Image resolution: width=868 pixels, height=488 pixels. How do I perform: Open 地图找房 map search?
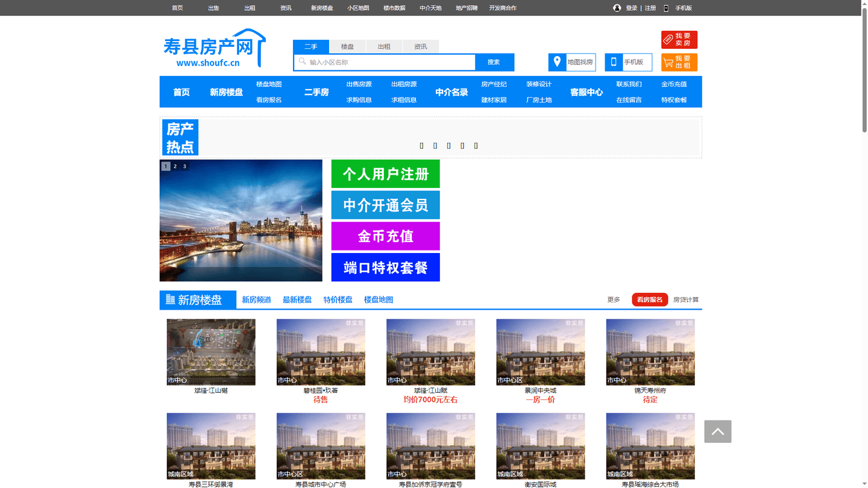pyautogui.click(x=572, y=62)
